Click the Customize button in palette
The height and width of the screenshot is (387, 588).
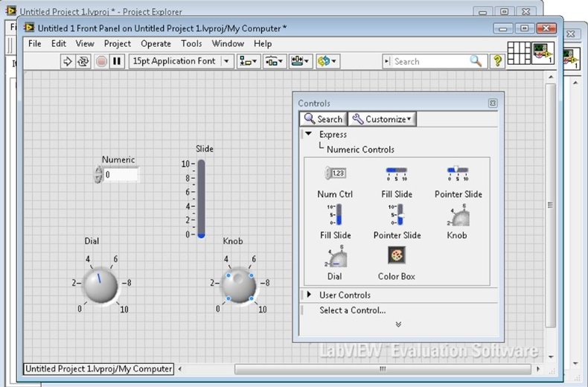point(383,119)
